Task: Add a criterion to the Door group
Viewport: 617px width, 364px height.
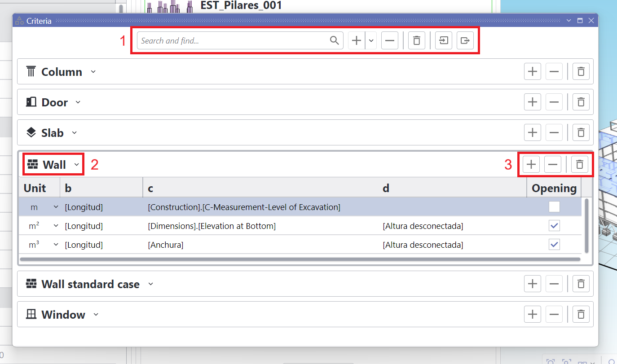Action: click(x=533, y=102)
